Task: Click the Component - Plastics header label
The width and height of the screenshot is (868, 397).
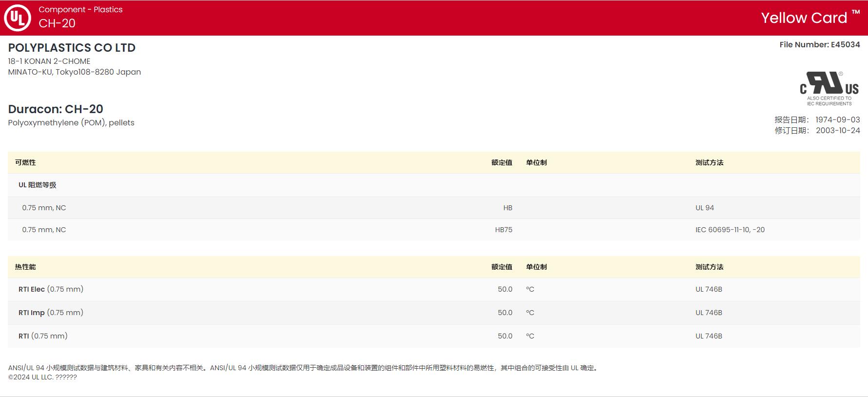Action: (80, 9)
